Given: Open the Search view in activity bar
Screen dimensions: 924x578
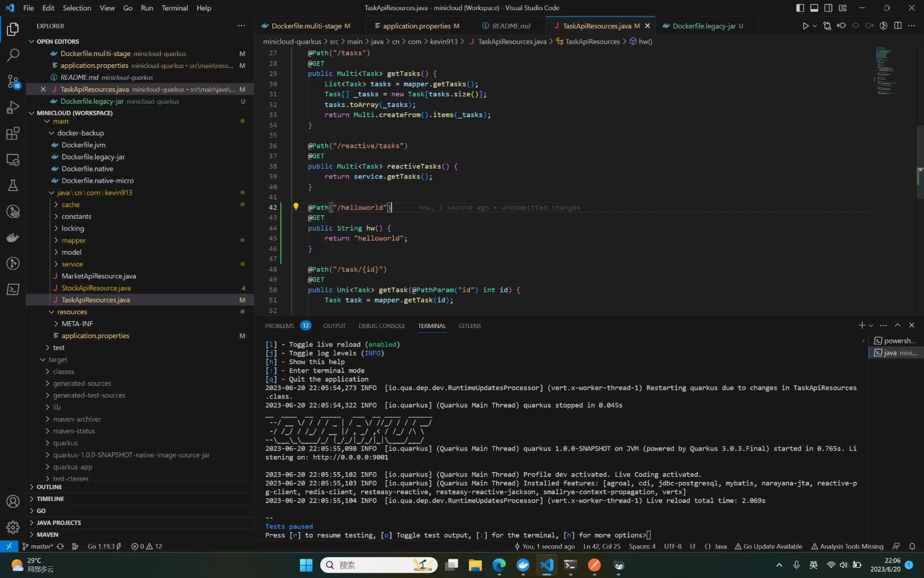Looking at the screenshot, I should point(13,55).
